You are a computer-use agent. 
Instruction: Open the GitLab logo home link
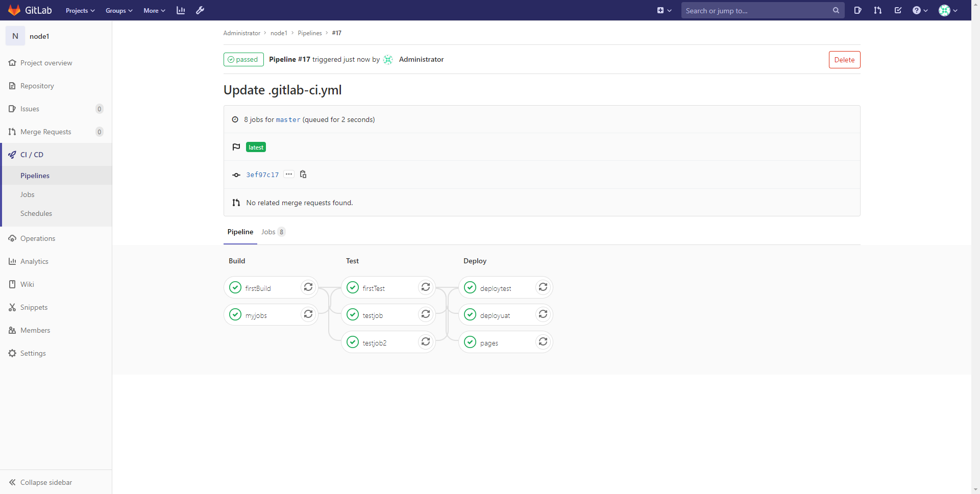[30, 10]
